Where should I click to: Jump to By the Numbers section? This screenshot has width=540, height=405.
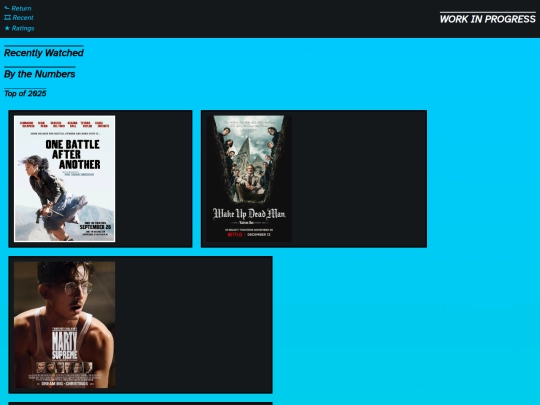(x=40, y=74)
